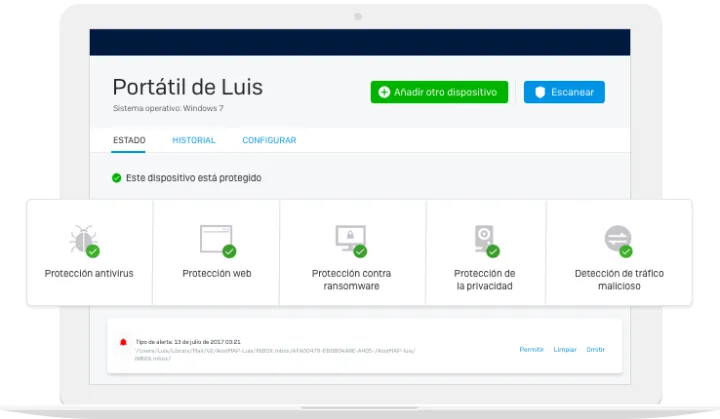Go to the CONFIGURAR tab

click(x=269, y=141)
